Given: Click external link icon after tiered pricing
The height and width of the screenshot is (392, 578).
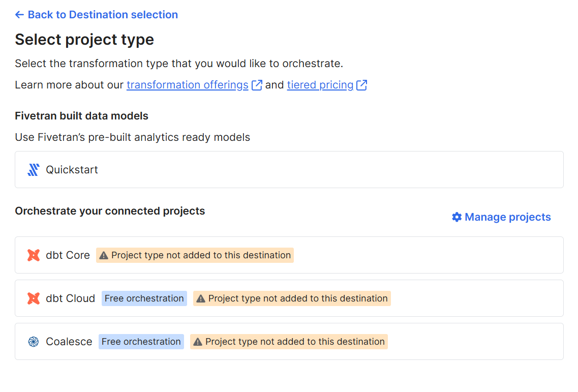Looking at the screenshot, I should pyautogui.click(x=361, y=85).
